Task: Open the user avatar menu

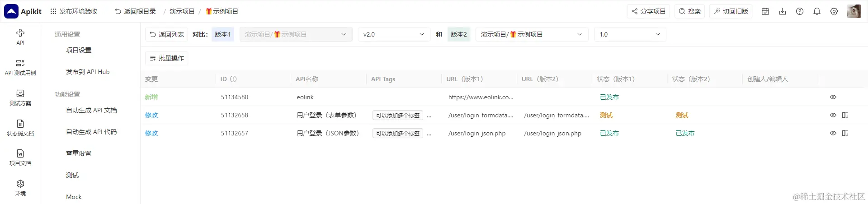Action: (854, 11)
